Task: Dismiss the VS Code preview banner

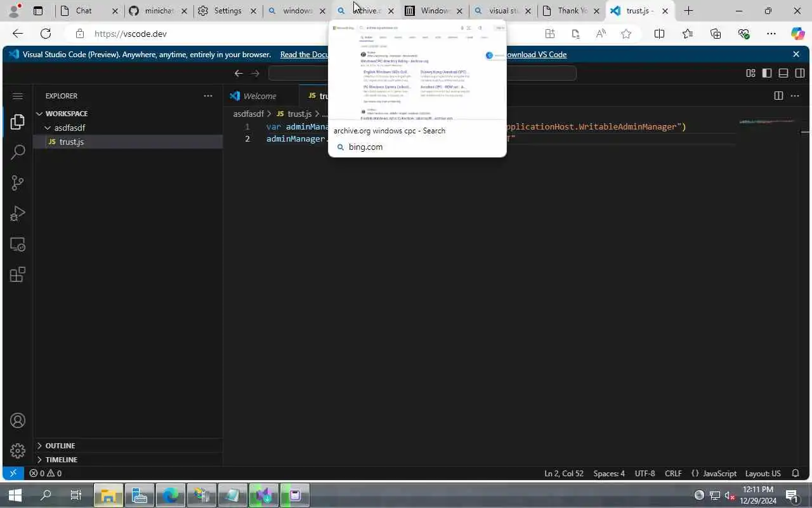Action: pyautogui.click(x=796, y=55)
